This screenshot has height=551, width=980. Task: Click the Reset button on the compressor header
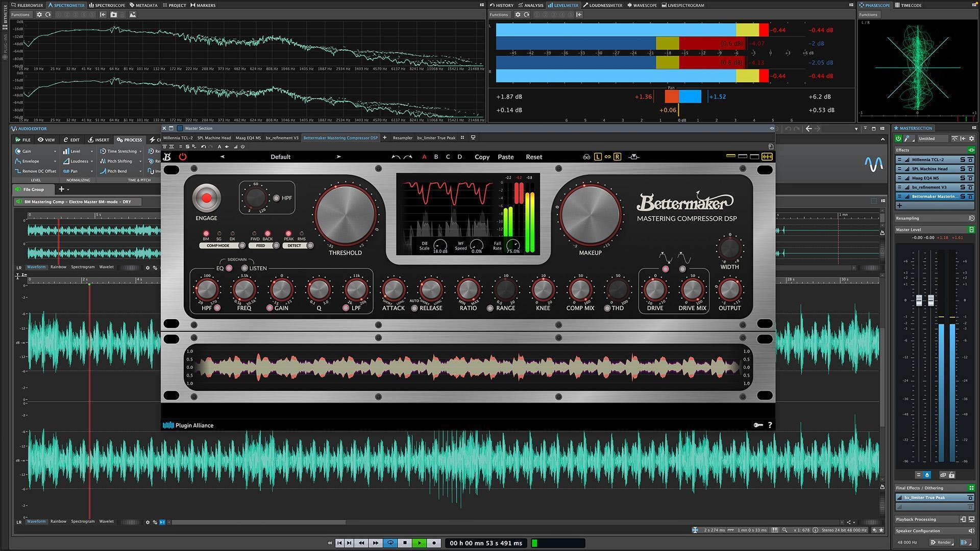(x=533, y=157)
